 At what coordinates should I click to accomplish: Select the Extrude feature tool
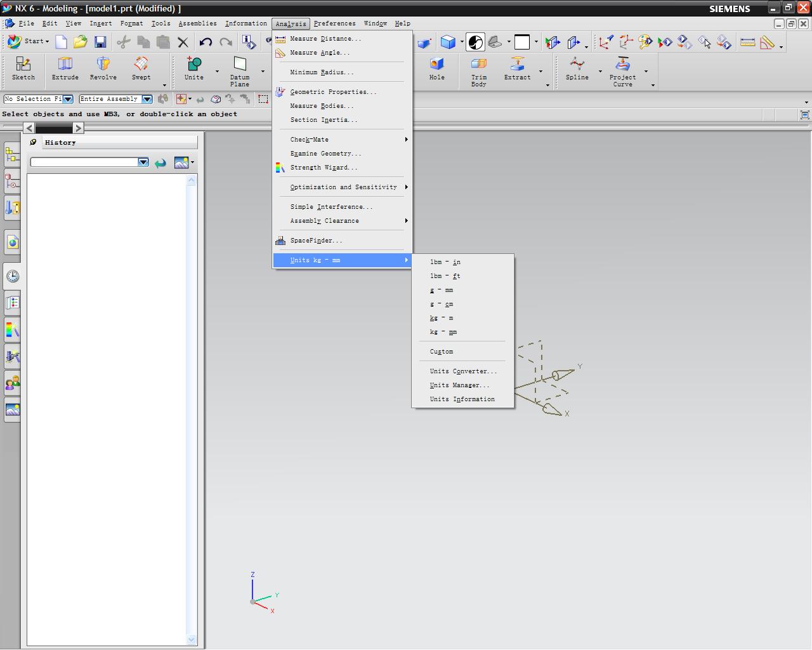click(x=65, y=69)
